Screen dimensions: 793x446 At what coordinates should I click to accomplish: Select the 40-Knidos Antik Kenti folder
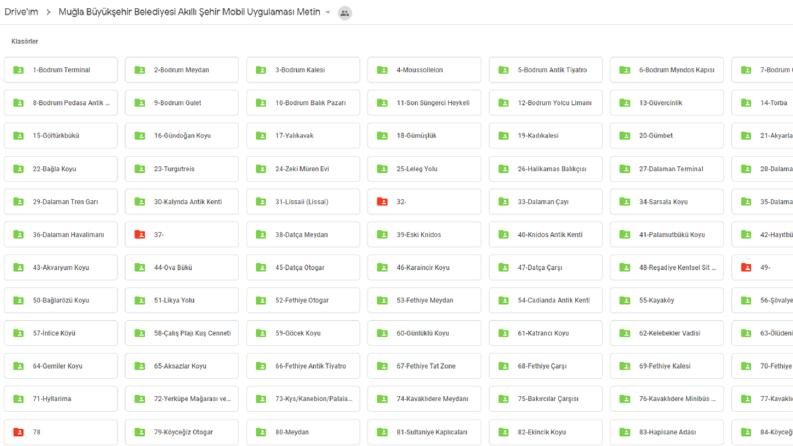[x=545, y=234]
